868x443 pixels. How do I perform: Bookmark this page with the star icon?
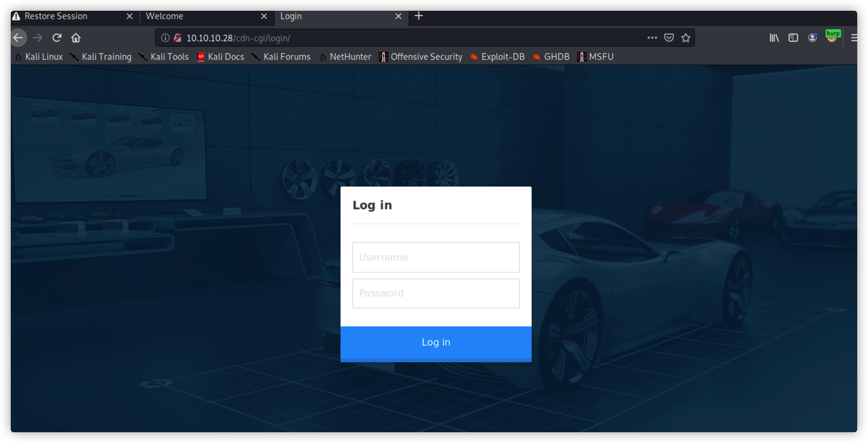tap(686, 38)
